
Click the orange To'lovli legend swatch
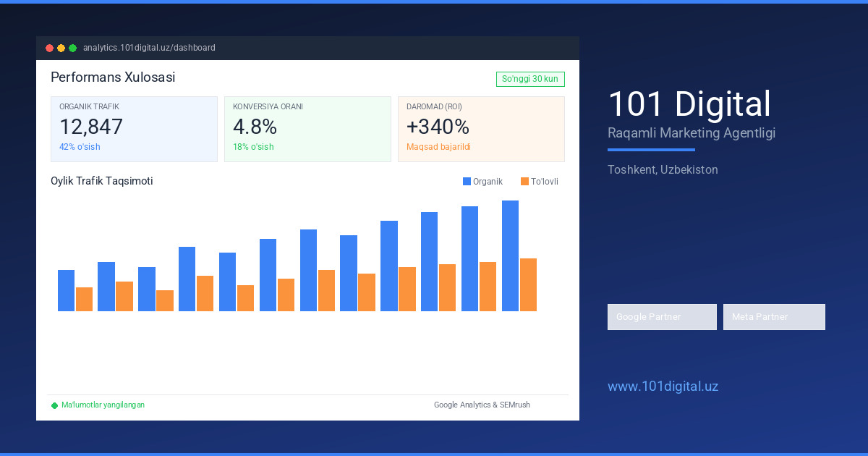[524, 182]
